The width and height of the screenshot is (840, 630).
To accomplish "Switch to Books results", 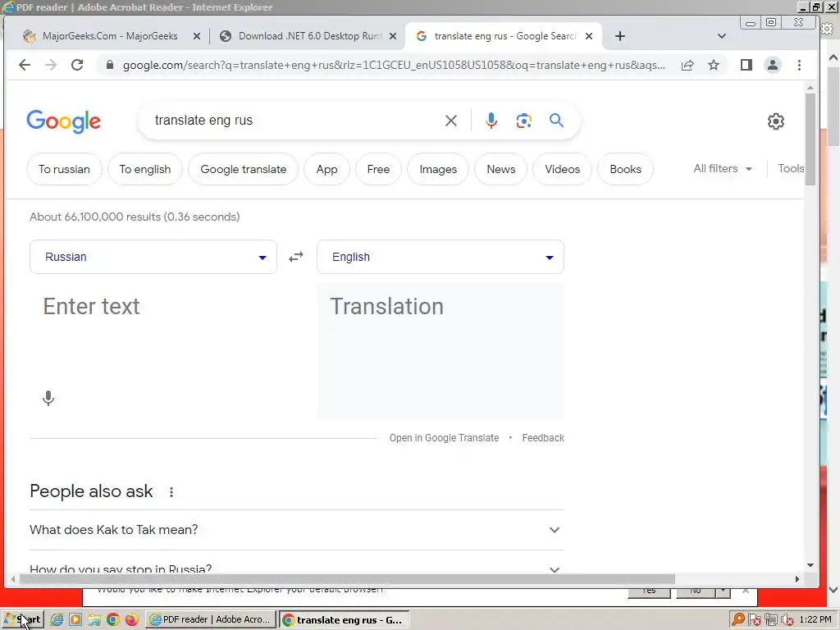I will coord(625,169).
